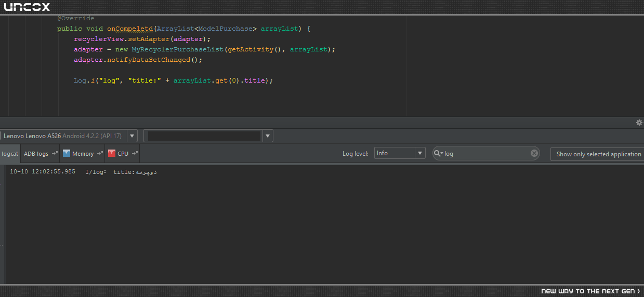Click the title: text in logcat output

coord(124,172)
